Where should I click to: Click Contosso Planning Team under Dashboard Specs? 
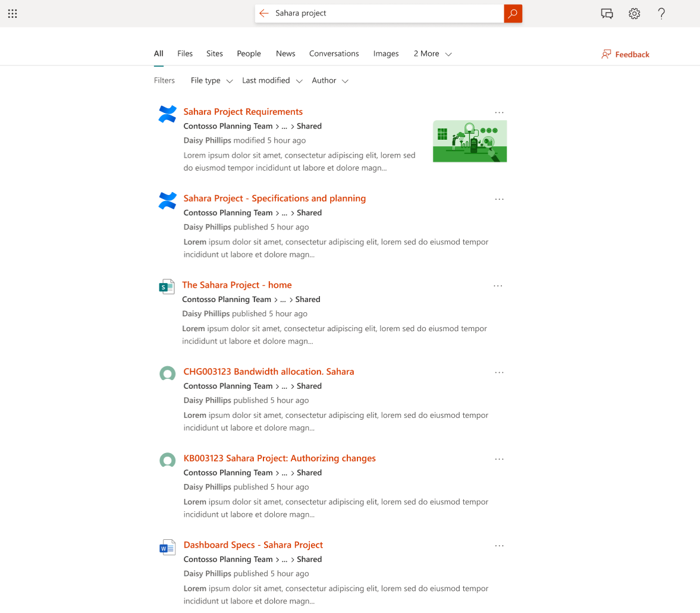pyautogui.click(x=228, y=559)
